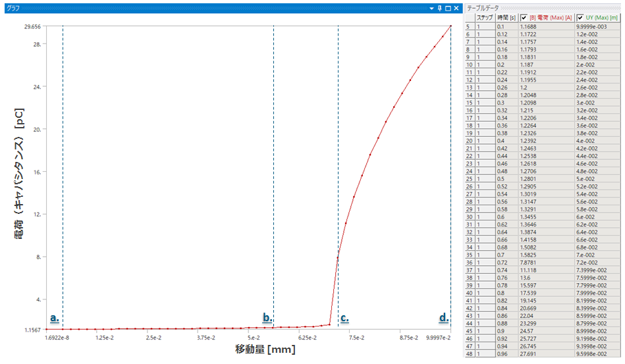Click the 移動量 [mm] x-axis label
This screenshot has height=364, width=625.
[265, 350]
